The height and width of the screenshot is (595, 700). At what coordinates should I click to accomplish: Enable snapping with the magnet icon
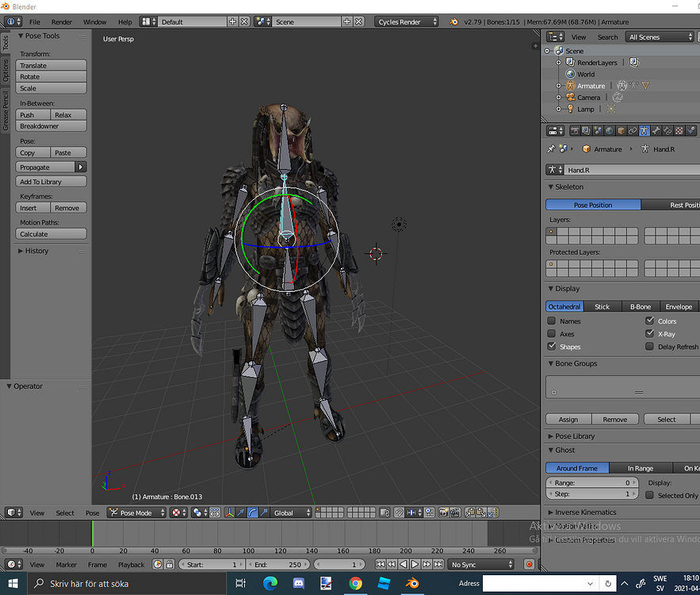[x=398, y=512]
